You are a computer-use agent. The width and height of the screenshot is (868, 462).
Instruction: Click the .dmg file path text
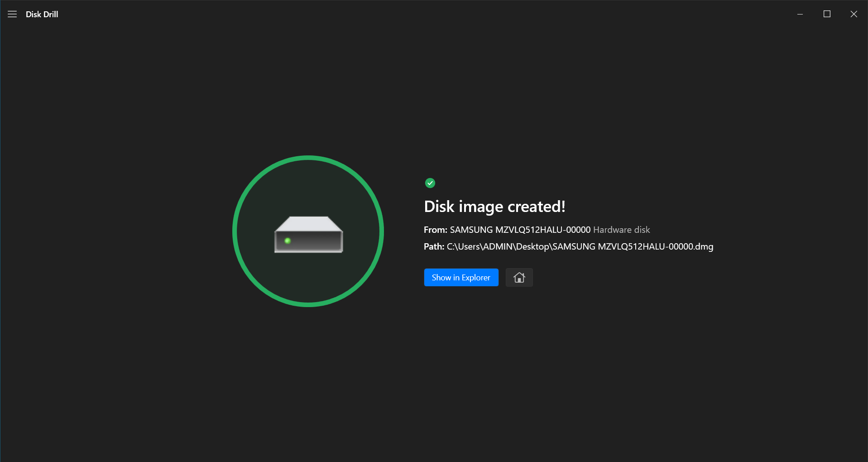[580, 246]
